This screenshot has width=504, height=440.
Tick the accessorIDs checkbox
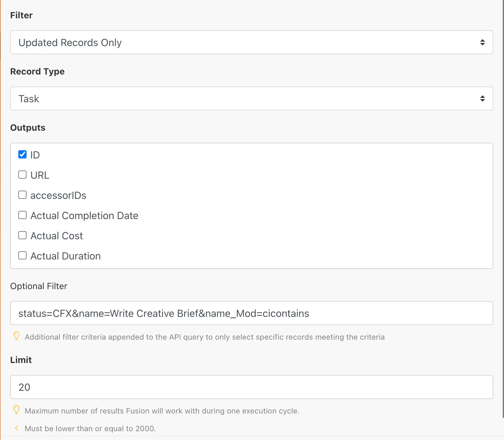[x=22, y=195]
